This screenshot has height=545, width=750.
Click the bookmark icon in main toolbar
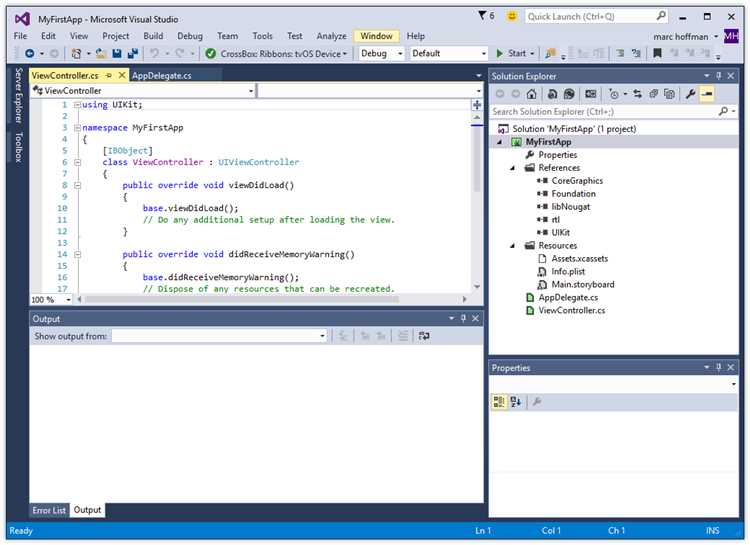point(658,53)
